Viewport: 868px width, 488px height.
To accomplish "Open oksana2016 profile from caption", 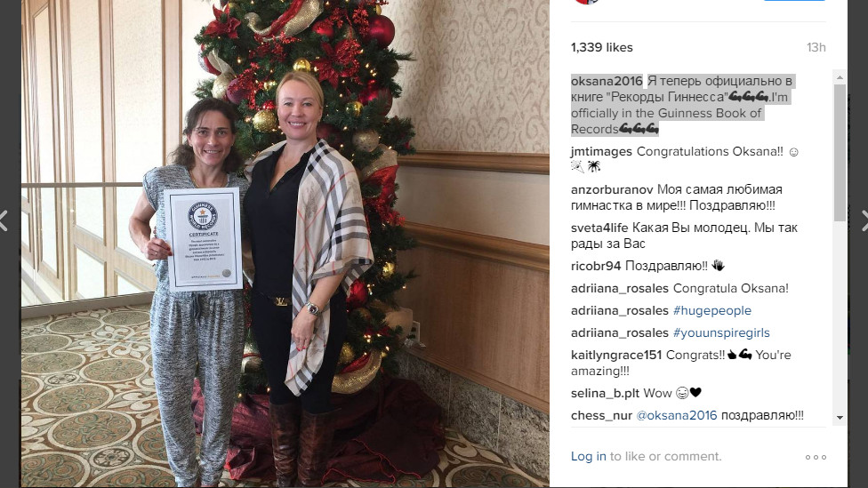I will click(607, 81).
